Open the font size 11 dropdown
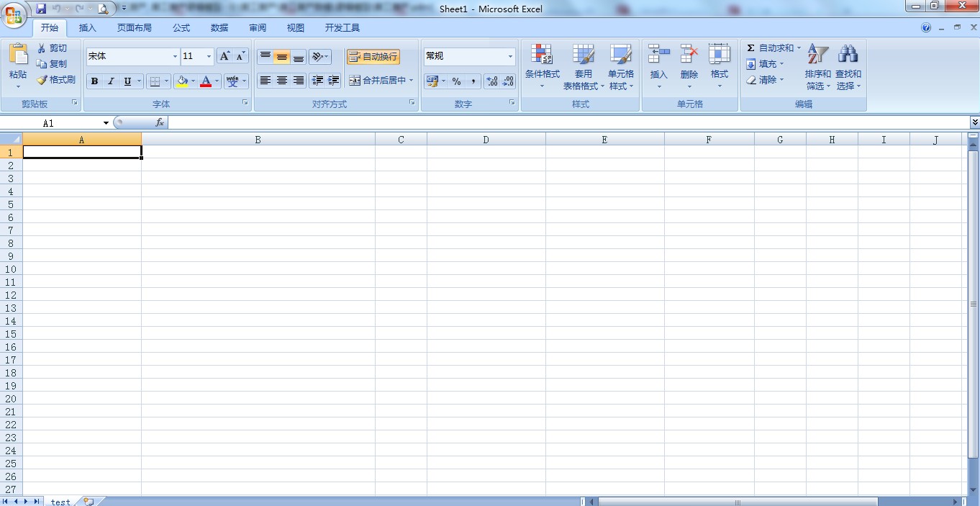Screen dimensions: 980x506 pos(209,56)
